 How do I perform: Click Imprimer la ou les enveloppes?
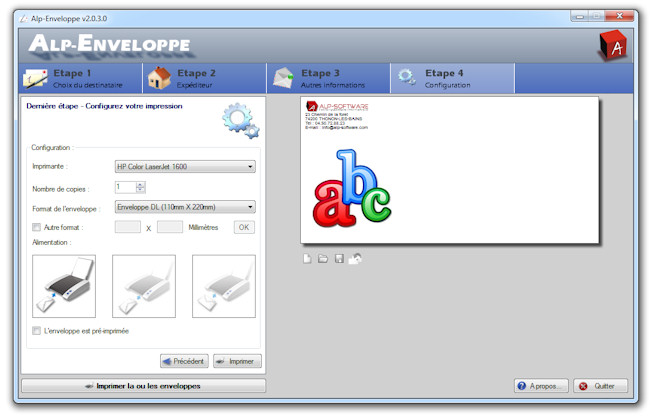[143, 386]
